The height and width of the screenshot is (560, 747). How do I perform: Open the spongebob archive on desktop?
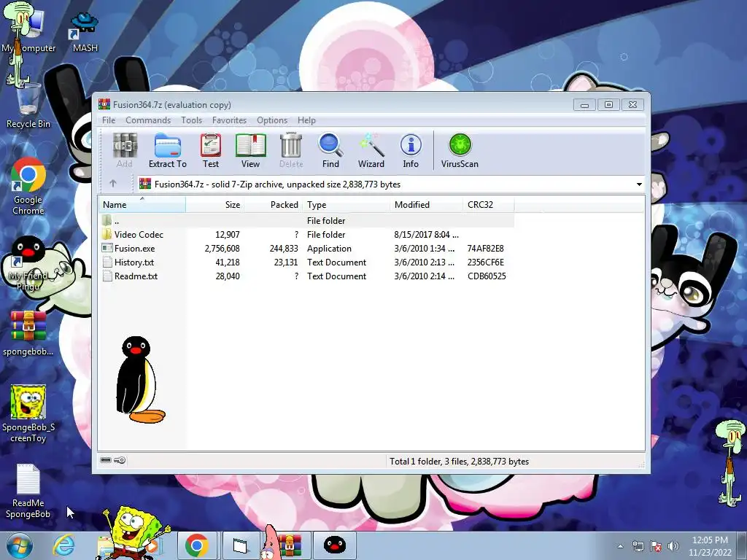[x=28, y=333]
